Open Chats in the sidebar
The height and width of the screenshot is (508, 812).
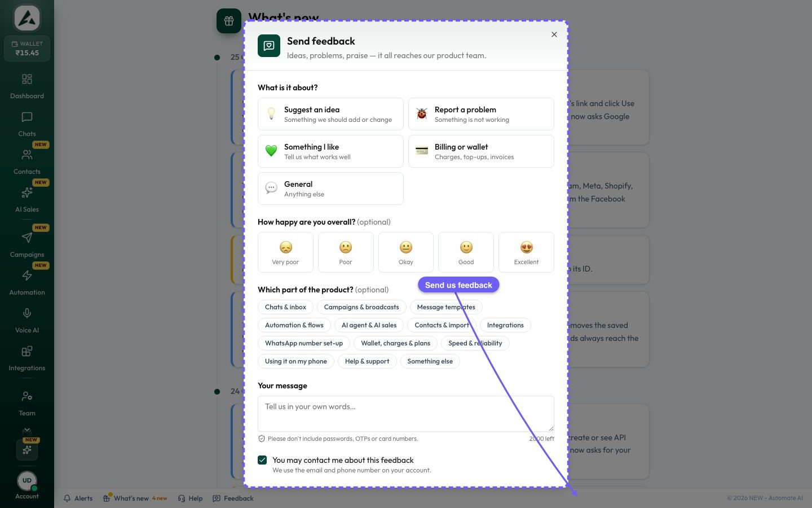click(27, 124)
